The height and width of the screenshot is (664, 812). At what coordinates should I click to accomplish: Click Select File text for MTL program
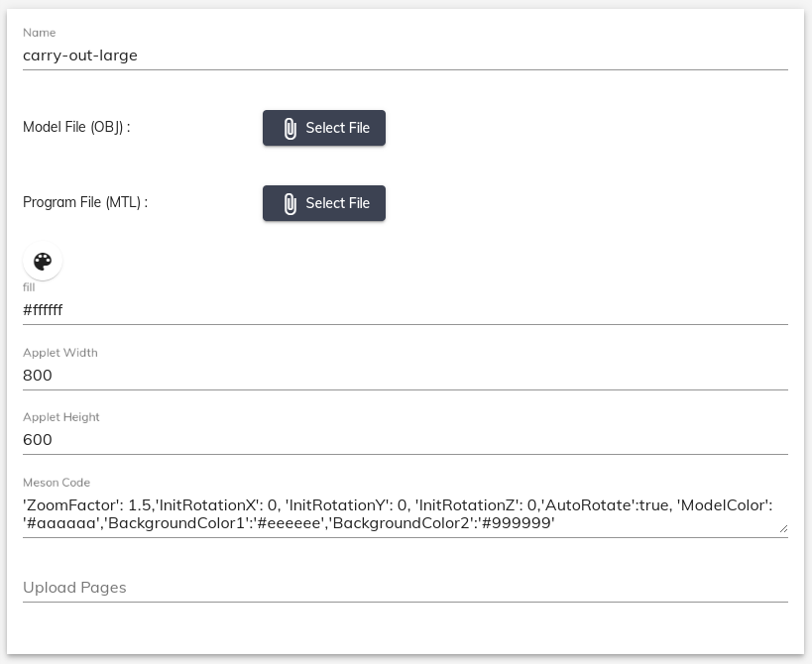click(x=338, y=203)
